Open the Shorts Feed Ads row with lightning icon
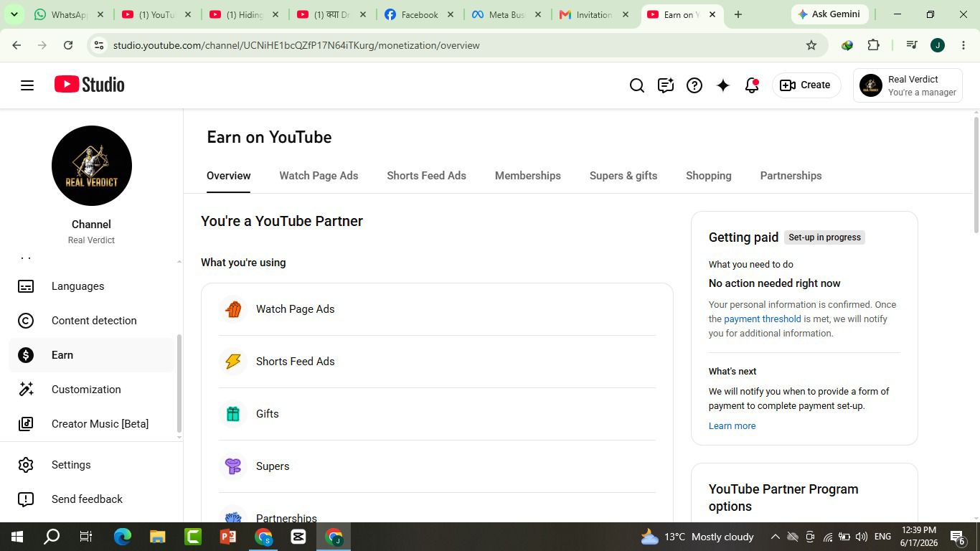Image resolution: width=980 pixels, height=551 pixels. pyautogui.click(x=437, y=362)
